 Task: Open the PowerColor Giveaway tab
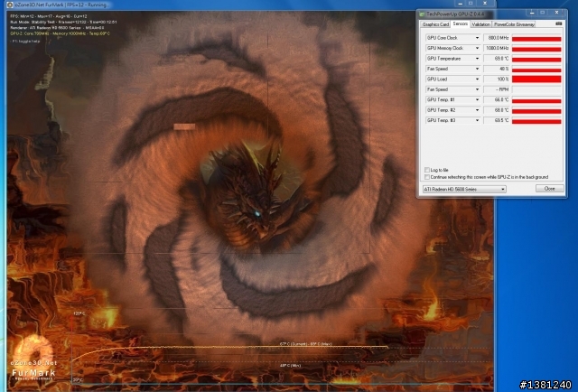coord(514,24)
